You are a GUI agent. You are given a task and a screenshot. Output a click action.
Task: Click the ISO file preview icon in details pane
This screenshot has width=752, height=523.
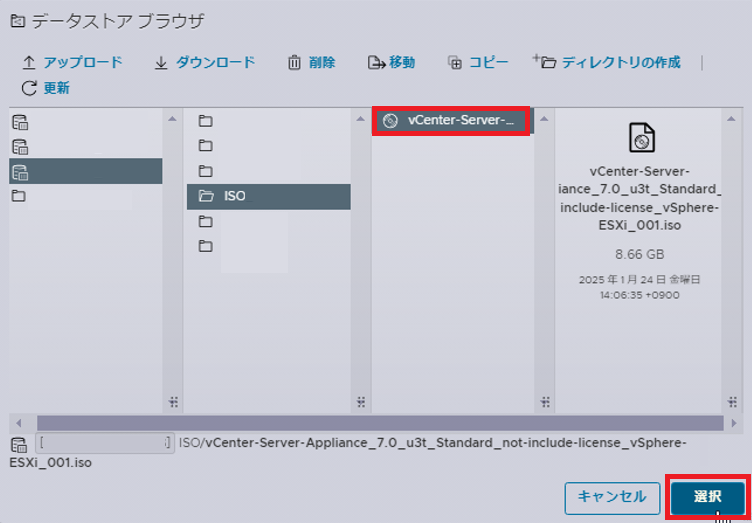642,137
